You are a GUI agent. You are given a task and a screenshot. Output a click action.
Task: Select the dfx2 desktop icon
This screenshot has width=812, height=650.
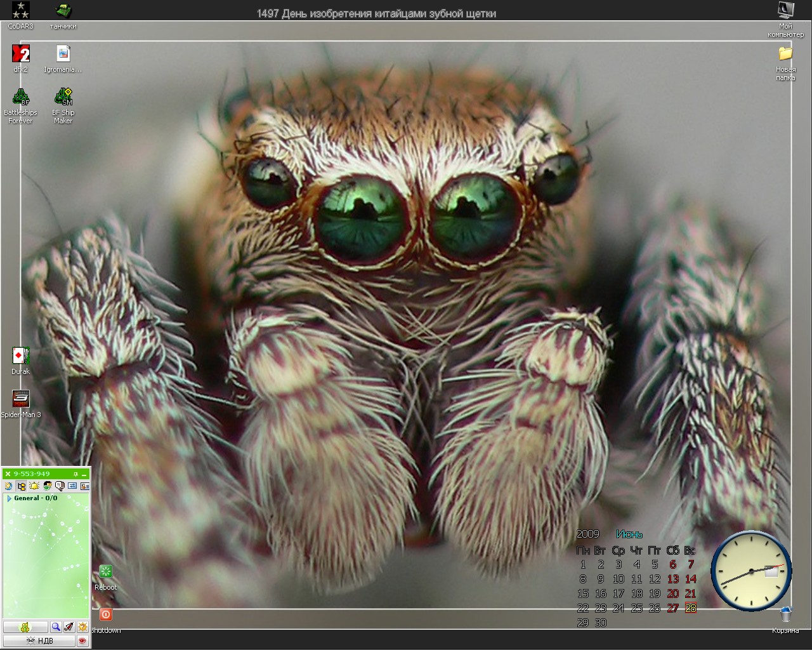click(20, 58)
